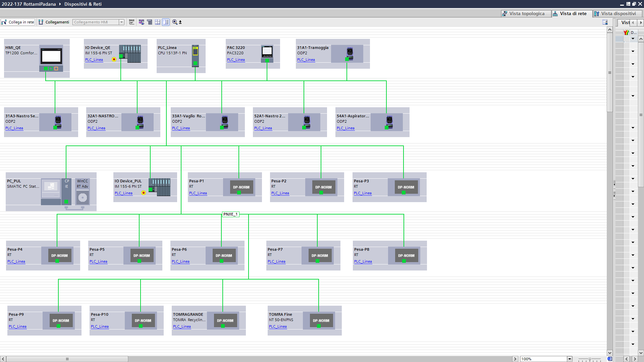Click PLC_Linea link under 33A1-Vaglio
Viewport: 644px width, 362px height.
(181, 128)
